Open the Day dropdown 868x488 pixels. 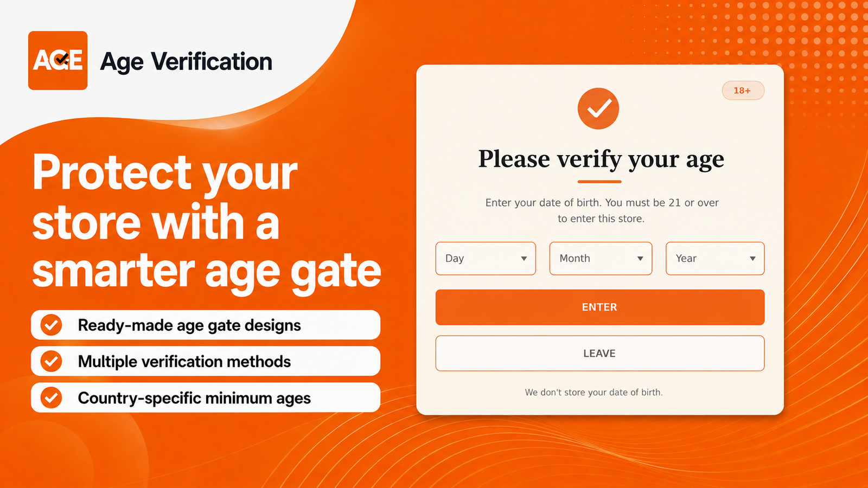pyautogui.click(x=486, y=259)
